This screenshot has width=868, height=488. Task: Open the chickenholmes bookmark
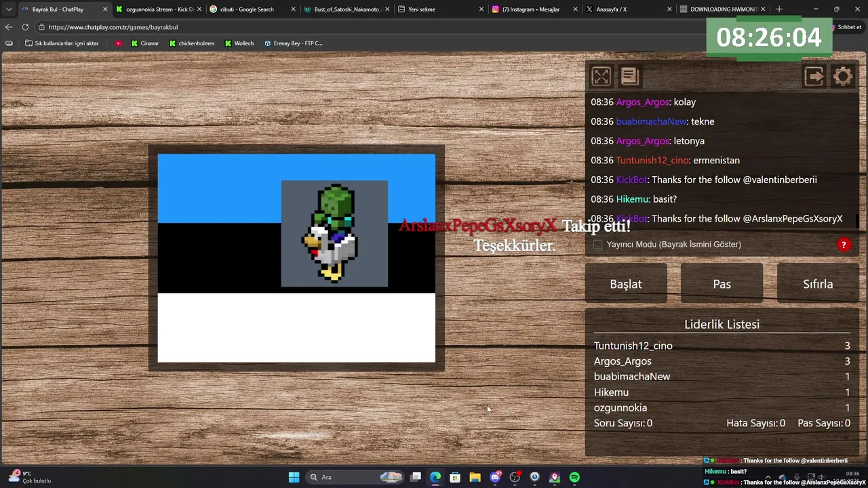191,43
